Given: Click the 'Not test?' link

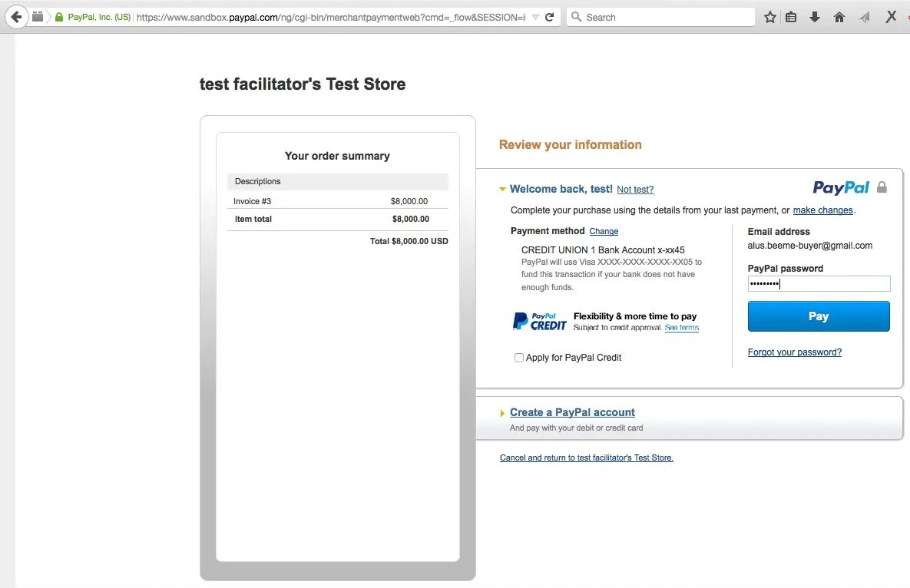Looking at the screenshot, I should tap(635, 190).
